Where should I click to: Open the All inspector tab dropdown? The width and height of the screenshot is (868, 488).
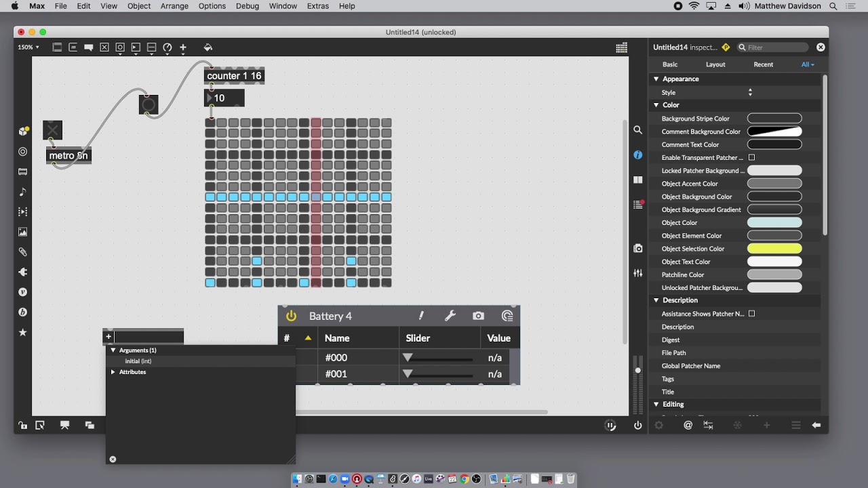coord(808,64)
